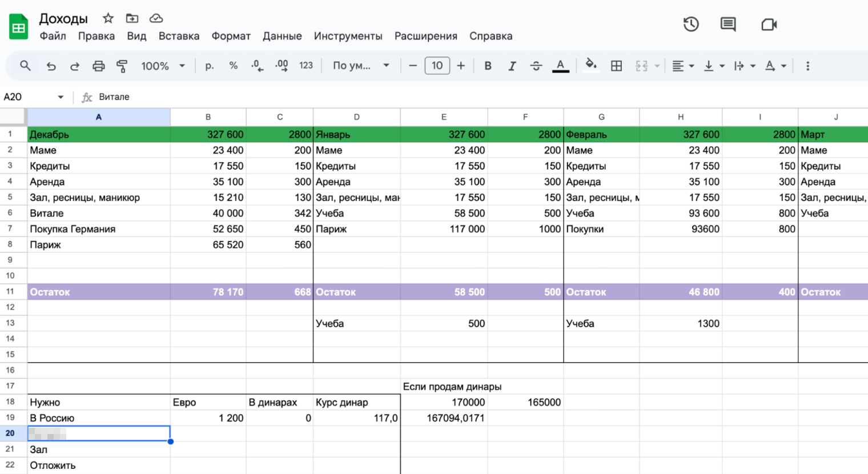Open the Инструменты menu
Image resolution: width=868 pixels, height=474 pixels.
[x=348, y=36]
